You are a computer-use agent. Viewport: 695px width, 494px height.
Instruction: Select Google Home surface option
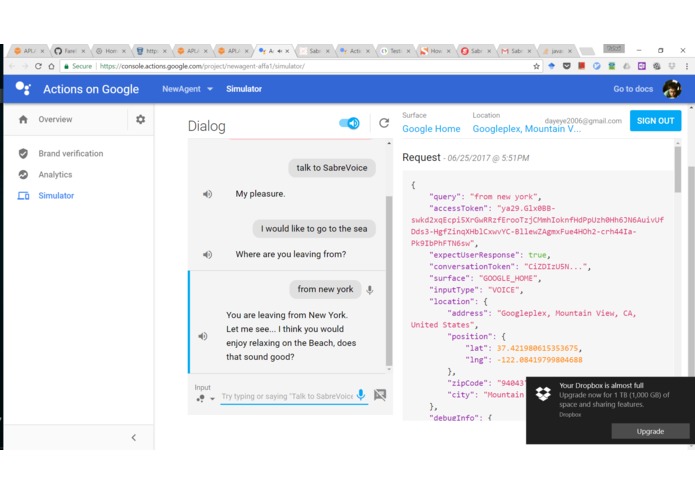(431, 128)
